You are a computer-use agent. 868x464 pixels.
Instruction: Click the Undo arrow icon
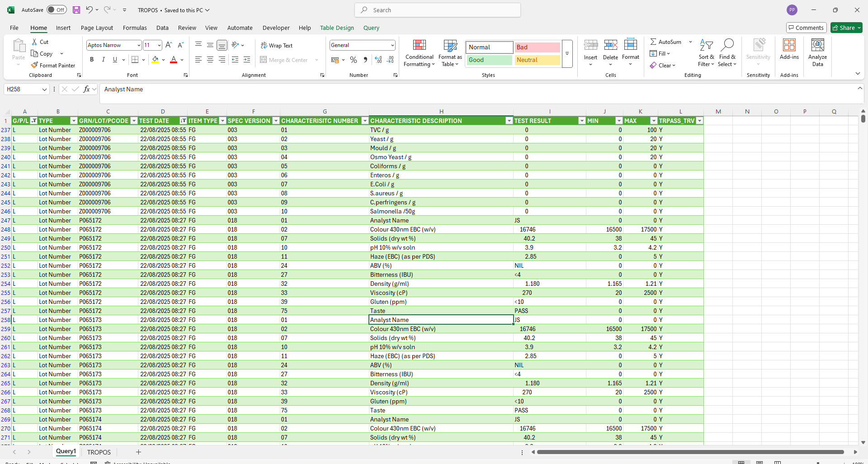[89, 10]
